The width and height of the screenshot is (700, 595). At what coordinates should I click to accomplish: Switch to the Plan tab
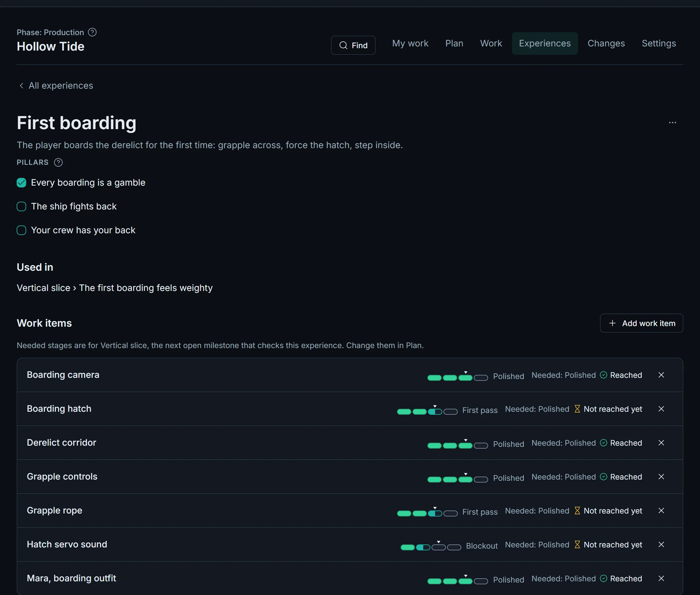click(x=454, y=43)
